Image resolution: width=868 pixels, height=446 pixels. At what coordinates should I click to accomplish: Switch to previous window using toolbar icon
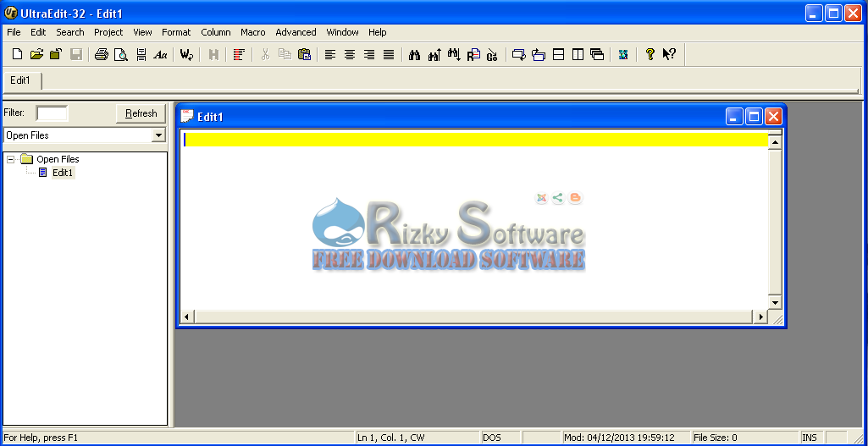click(539, 54)
